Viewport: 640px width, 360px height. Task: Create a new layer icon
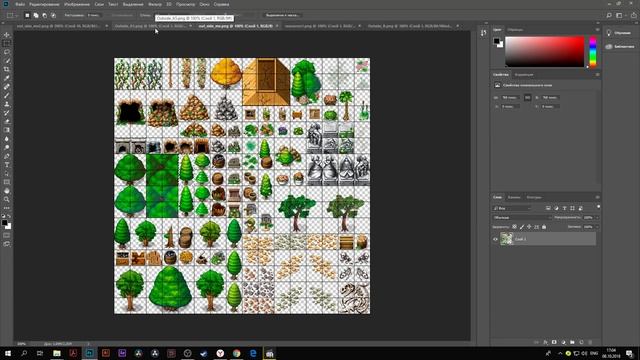(x=581, y=342)
